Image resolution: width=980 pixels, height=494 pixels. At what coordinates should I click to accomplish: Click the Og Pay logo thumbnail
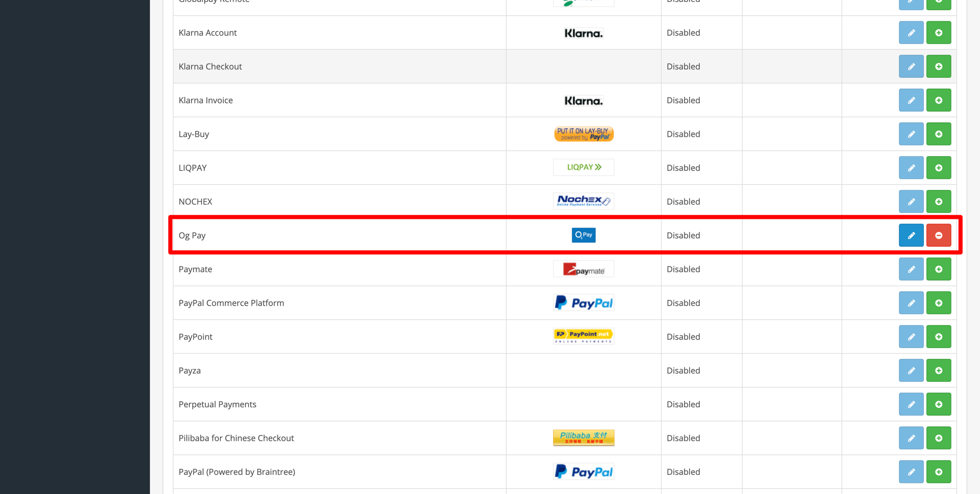pyautogui.click(x=583, y=235)
